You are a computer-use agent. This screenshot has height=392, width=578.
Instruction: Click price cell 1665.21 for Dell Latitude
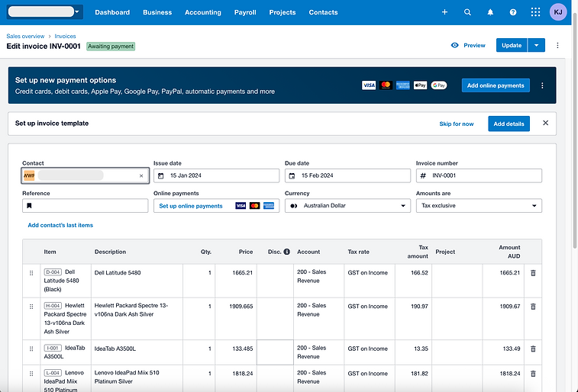(236, 281)
